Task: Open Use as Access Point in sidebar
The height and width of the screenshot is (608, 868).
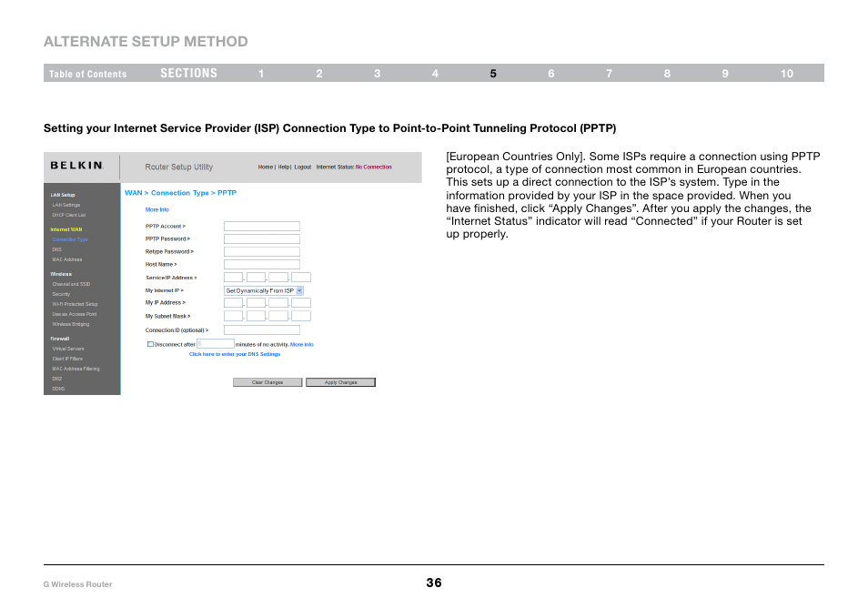Action: click(x=75, y=314)
